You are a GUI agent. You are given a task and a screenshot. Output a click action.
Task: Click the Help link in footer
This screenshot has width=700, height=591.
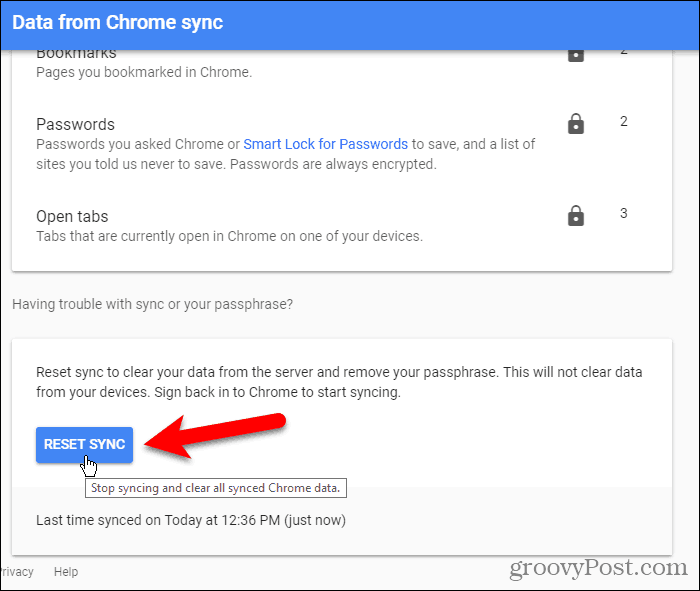click(66, 572)
